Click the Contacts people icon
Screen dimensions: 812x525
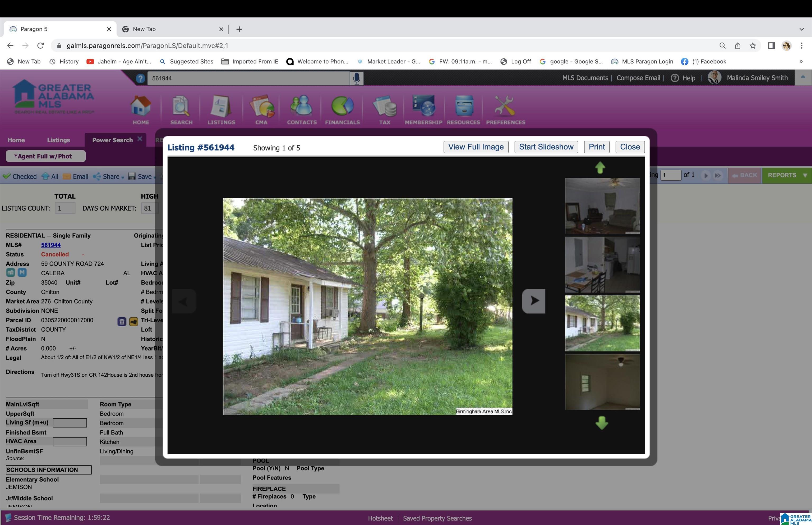pos(302,106)
